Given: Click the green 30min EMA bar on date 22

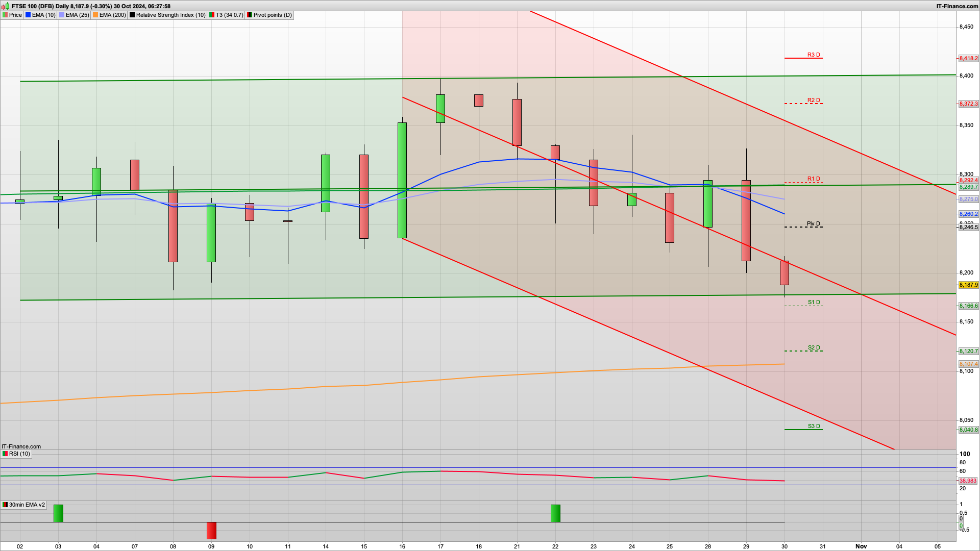Looking at the screenshot, I should tap(555, 513).
